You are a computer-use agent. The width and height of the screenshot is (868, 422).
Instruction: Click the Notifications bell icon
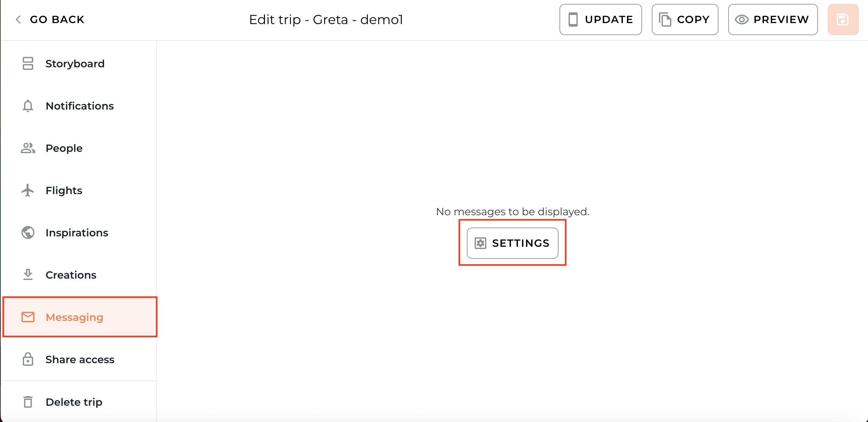point(28,106)
